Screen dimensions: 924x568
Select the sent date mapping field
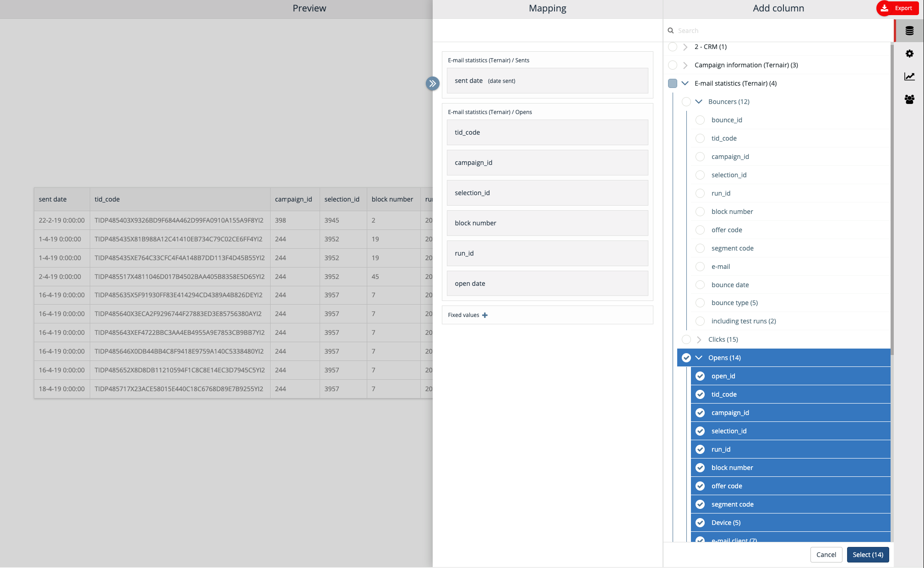[547, 81]
